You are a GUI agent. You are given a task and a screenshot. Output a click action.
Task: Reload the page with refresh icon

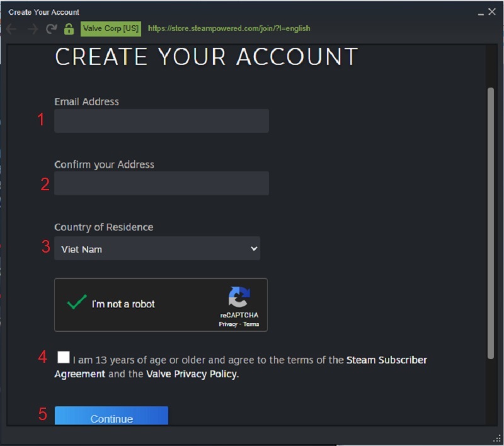pos(52,29)
